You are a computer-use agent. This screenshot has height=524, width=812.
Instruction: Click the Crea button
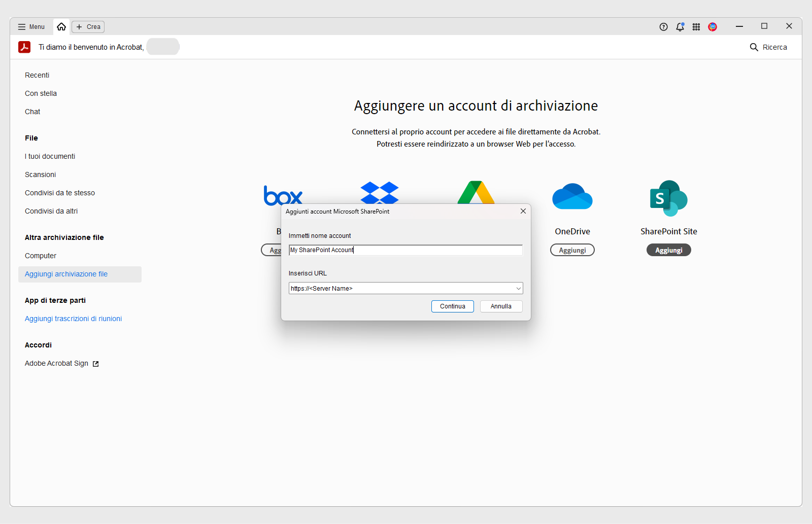point(87,26)
